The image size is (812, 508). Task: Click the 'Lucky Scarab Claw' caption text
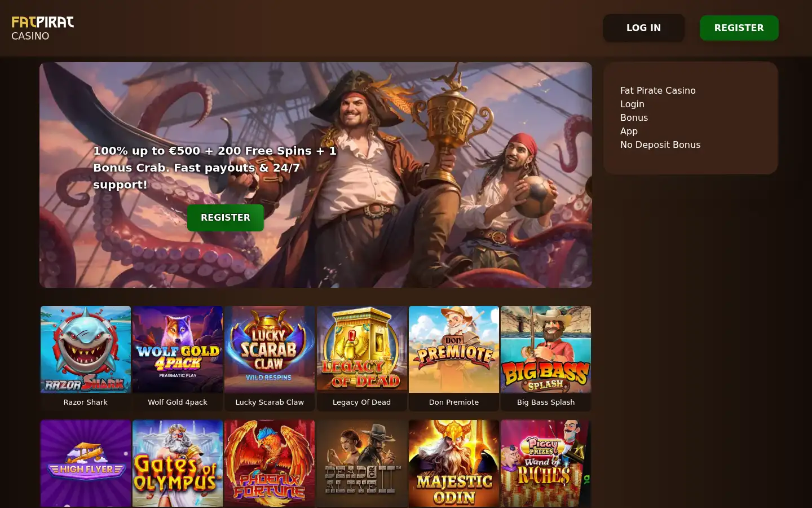click(x=270, y=402)
